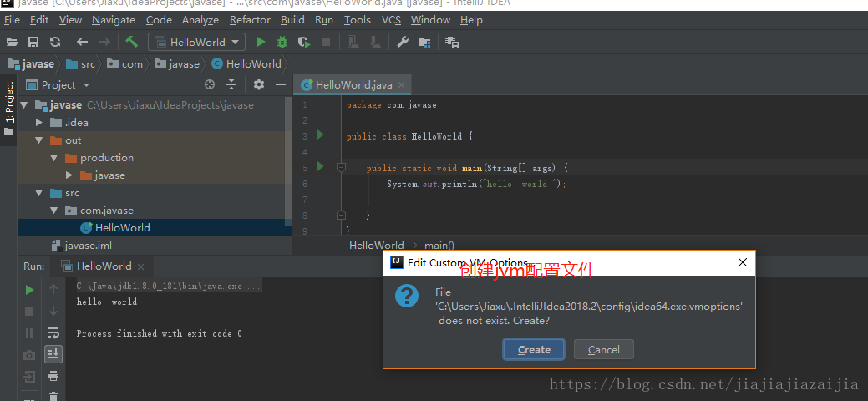
Task: Open Settings with the wrench icon
Action: (403, 42)
